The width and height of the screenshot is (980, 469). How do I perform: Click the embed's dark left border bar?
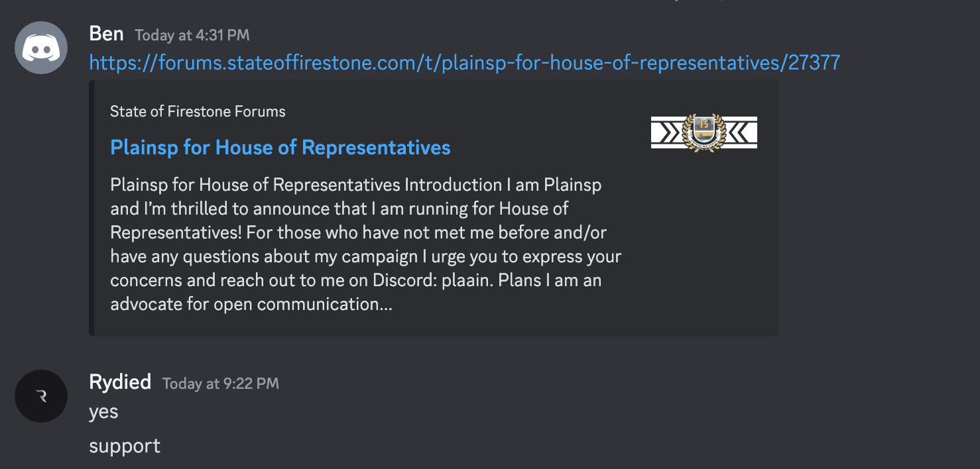click(92, 208)
